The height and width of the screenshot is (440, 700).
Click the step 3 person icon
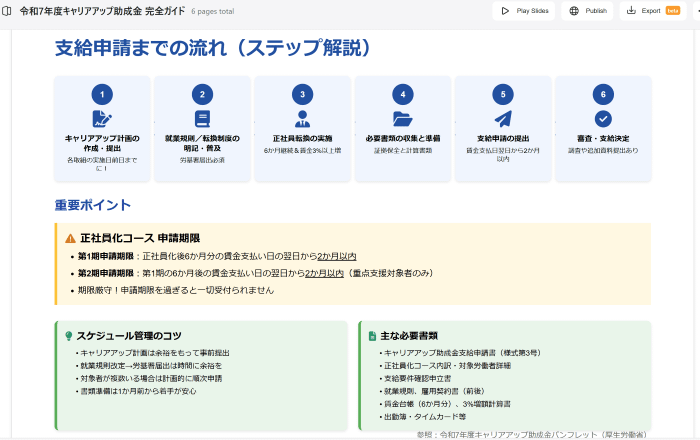pos(302,119)
